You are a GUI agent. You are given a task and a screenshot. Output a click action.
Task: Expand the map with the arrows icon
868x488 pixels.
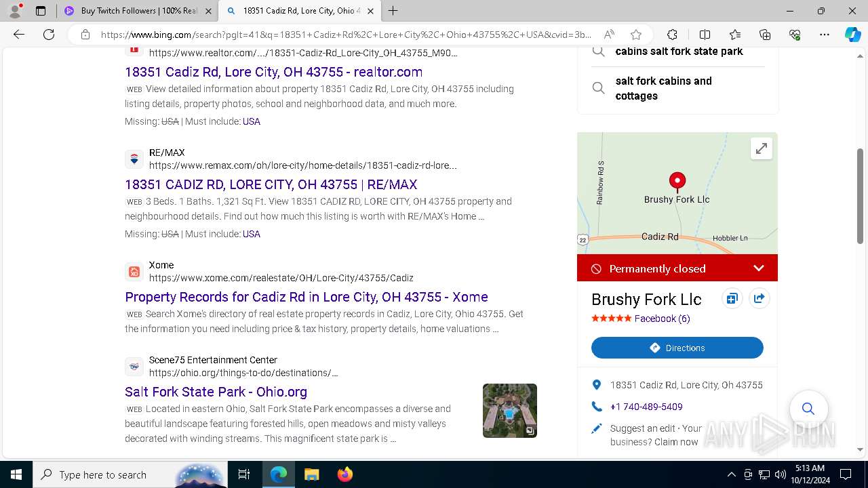[762, 148]
